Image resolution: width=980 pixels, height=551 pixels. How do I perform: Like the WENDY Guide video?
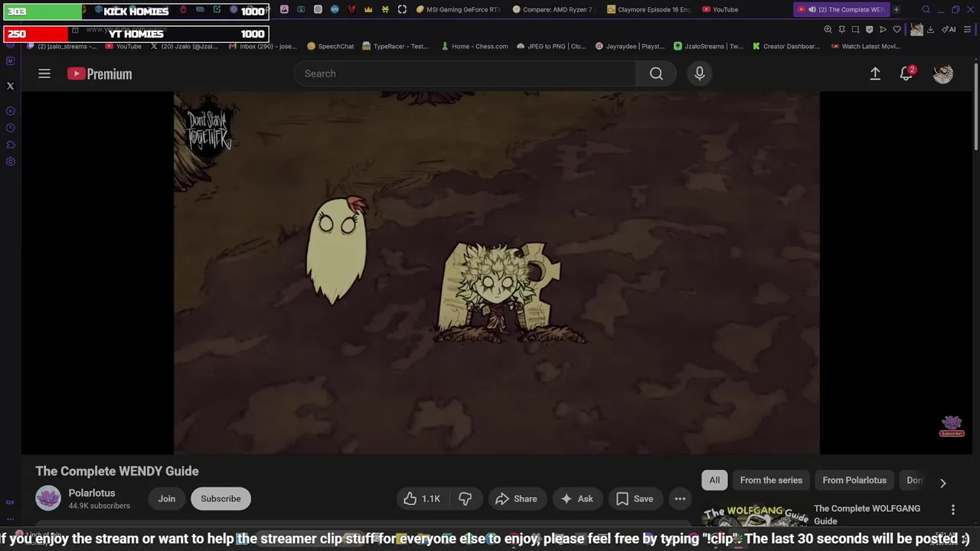tap(422, 499)
